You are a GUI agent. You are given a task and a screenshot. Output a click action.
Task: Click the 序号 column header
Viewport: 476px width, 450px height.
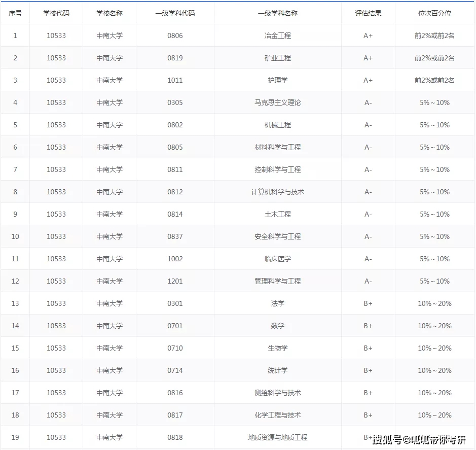coord(15,13)
